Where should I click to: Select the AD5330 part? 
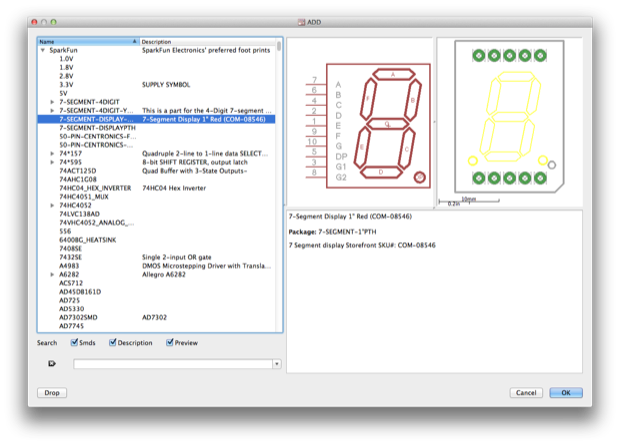pos(72,309)
